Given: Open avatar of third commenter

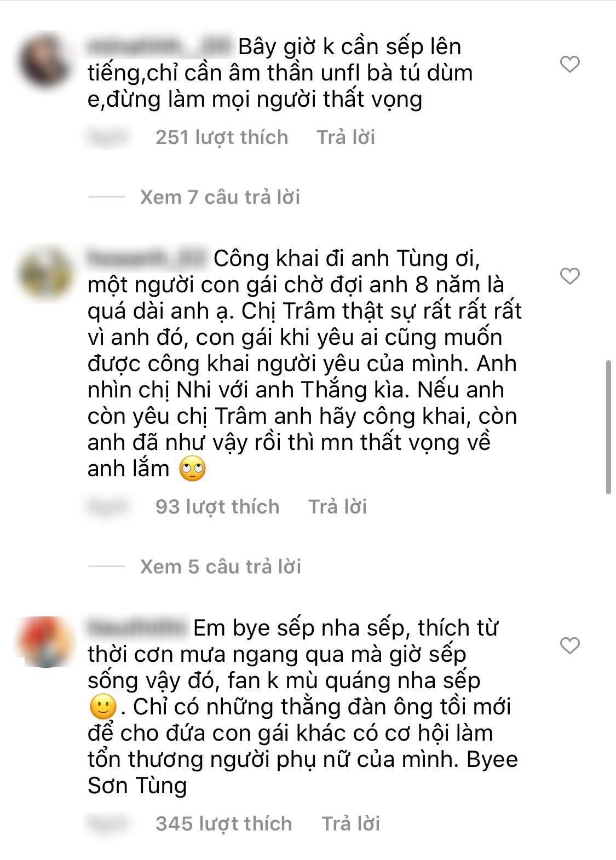Looking at the screenshot, I should pos(45,642).
